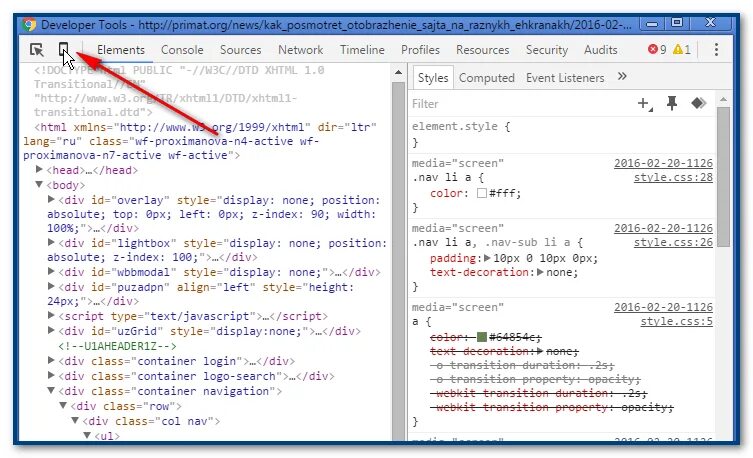Image resolution: width=753 pixels, height=458 pixels.
Task: Click 2016-02-20-1126 link above style.css:26
Action: click(663, 228)
